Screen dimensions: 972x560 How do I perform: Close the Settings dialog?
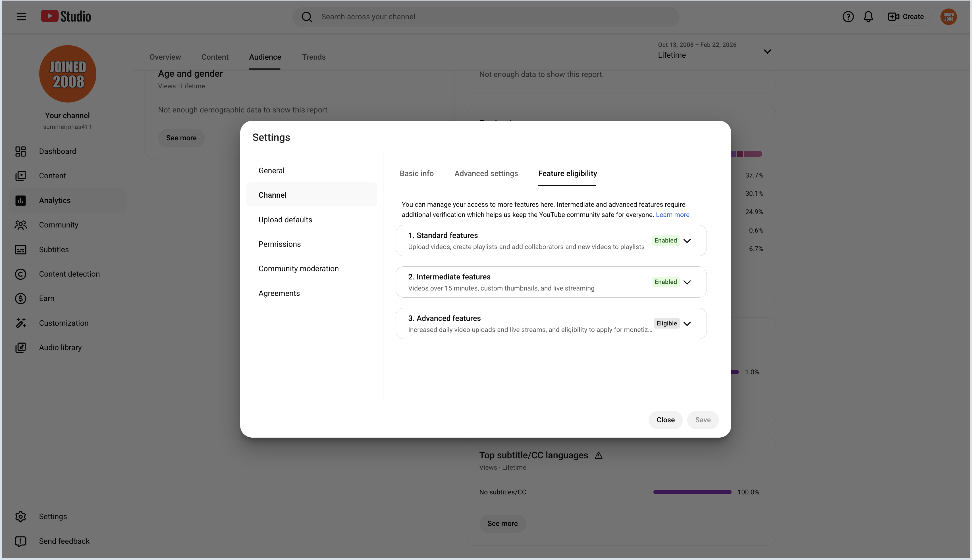point(666,420)
